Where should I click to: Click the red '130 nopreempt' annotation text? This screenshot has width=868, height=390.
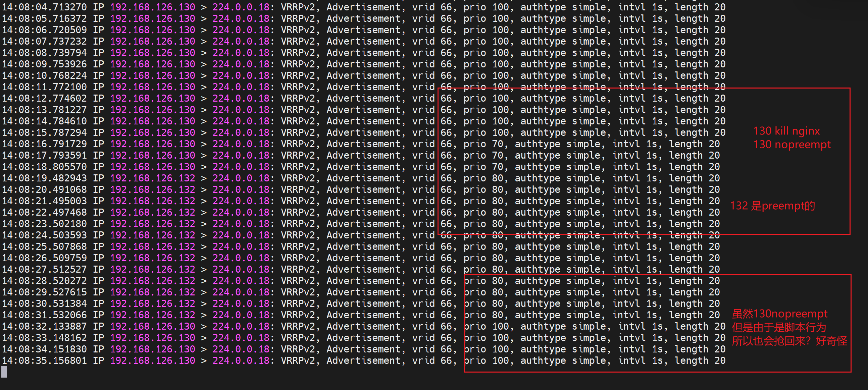click(792, 145)
